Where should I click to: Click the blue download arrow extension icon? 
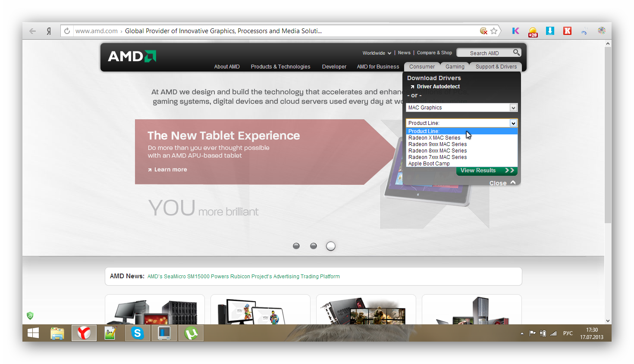(x=550, y=31)
